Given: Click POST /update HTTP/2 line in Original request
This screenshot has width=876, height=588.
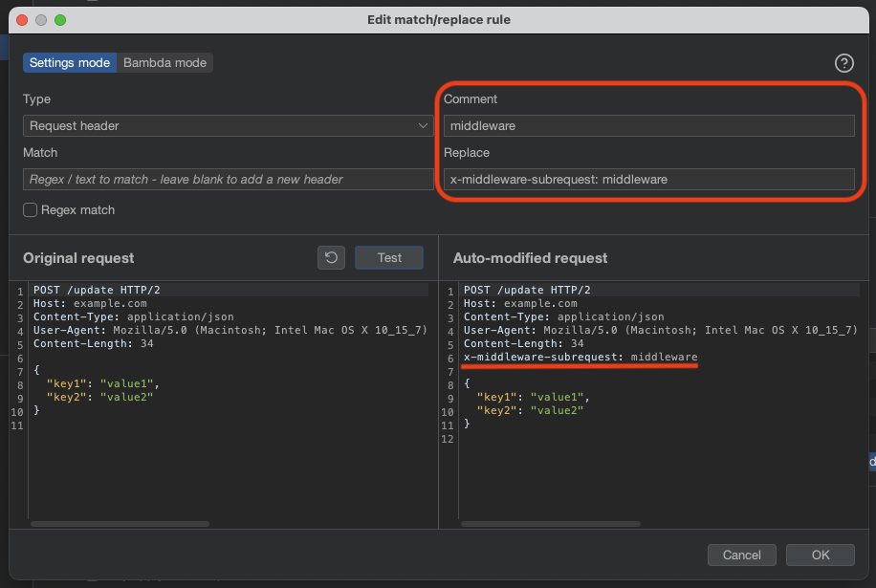Looking at the screenshot, I should tap(97, 290).
